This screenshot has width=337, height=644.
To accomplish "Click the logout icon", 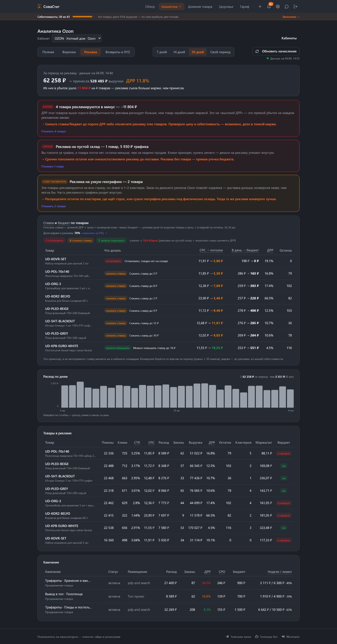I will [x=296, y=7].
